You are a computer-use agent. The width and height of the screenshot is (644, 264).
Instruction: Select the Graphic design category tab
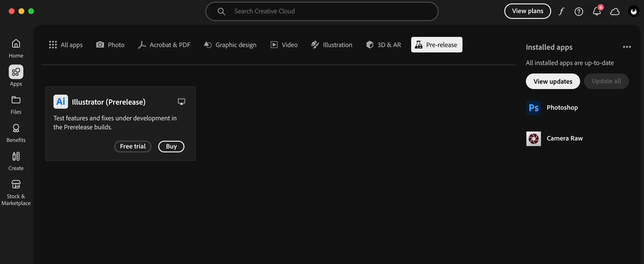pyautogui.click(x=230, y=45)
